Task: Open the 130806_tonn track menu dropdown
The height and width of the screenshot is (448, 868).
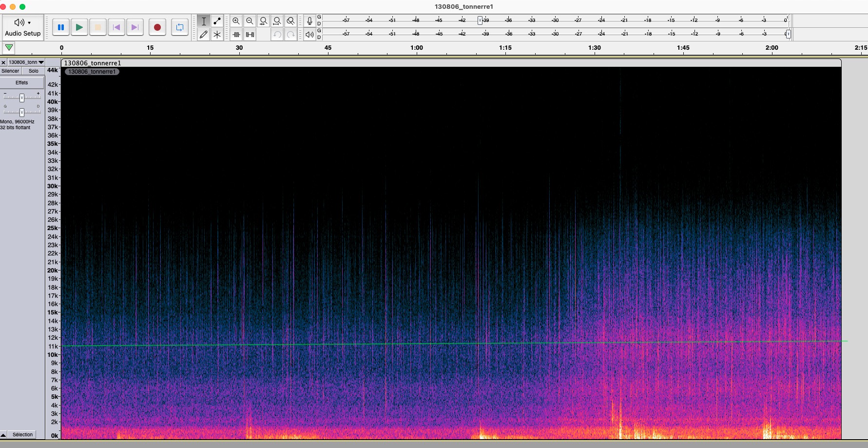Action: pyautogui.click(x=41, y=62)
